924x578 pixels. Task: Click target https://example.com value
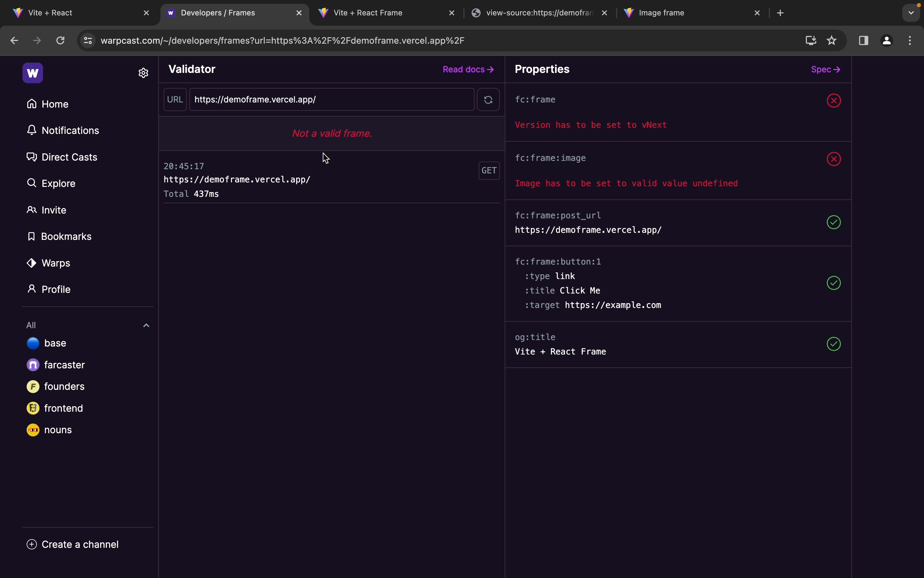[x=613, y=305]
